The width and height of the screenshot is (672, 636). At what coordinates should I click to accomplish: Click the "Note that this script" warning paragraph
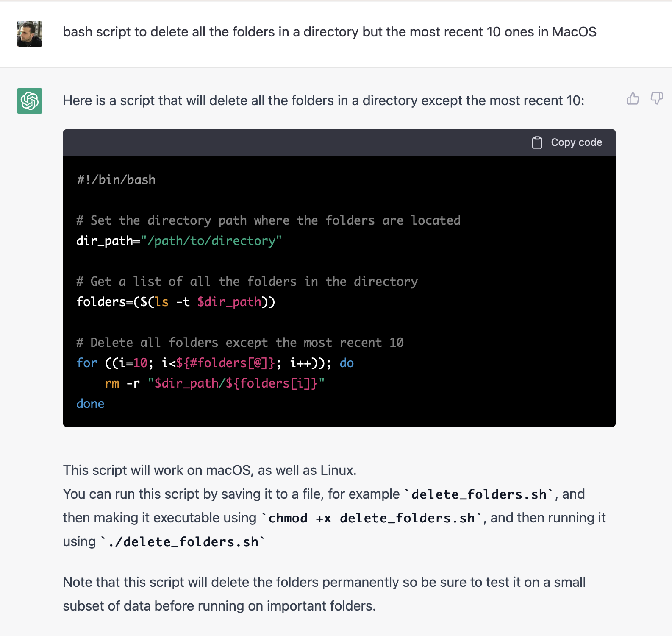pyautogui.click(x=324, y=594)
